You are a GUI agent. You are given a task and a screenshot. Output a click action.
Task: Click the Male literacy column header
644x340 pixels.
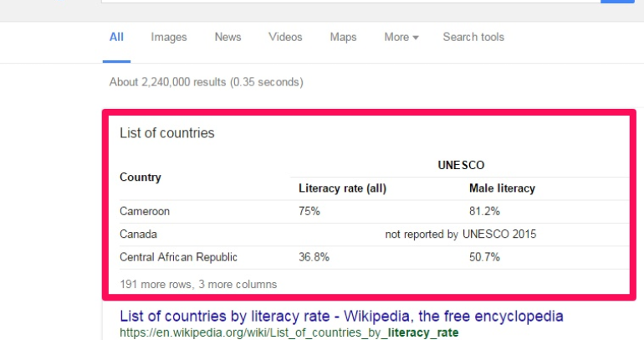[502, 188]
